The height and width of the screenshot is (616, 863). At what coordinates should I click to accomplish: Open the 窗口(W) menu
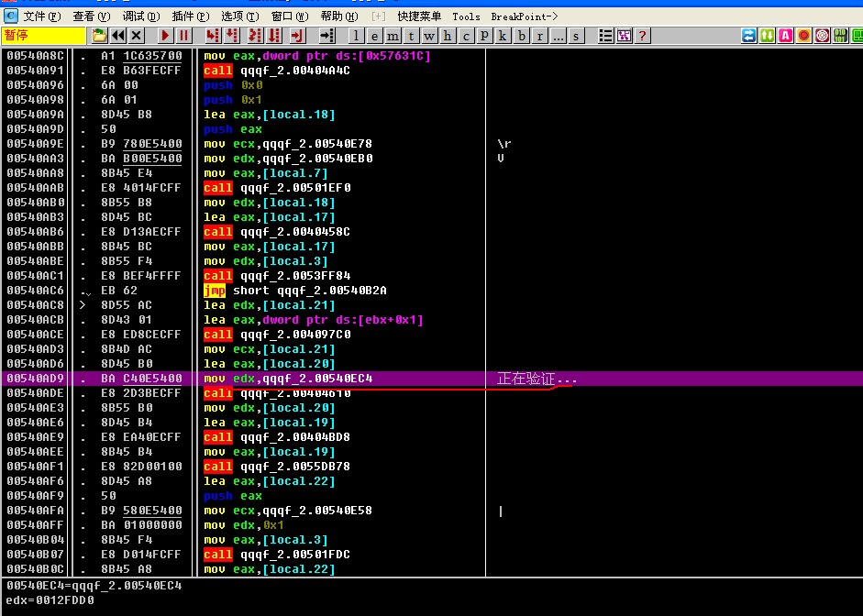[x=290, y=16]
